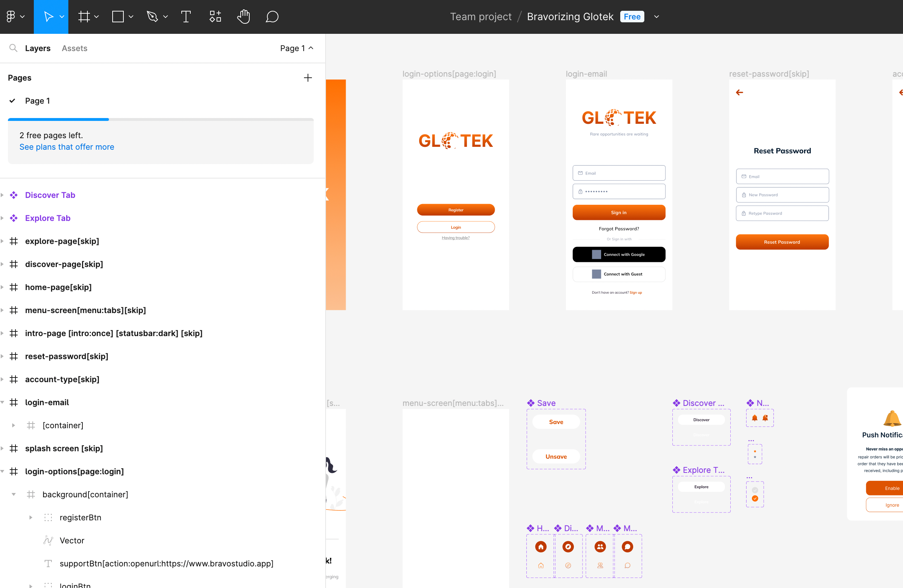Viewport: 903px width, 588px height.
Task: Select the Hand tool
Action: 244,17
